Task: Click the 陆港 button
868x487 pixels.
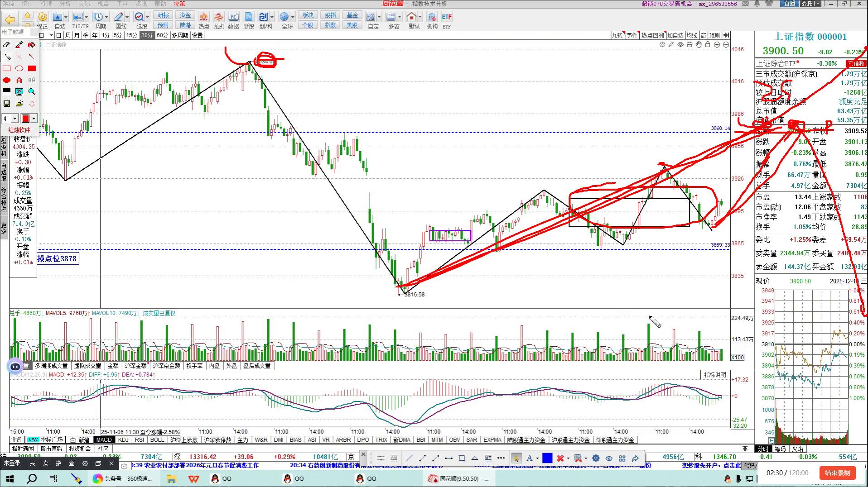Action: pyautogui.click(x=185, y=25)
